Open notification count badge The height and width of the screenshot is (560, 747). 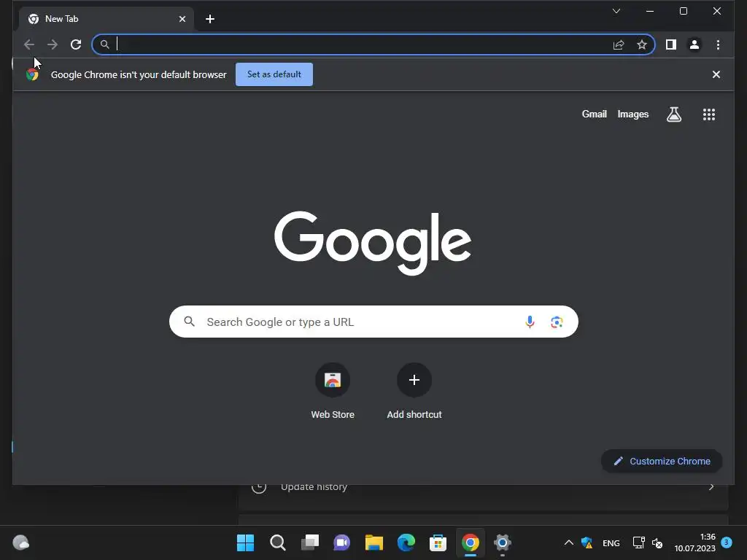point(727,542)
